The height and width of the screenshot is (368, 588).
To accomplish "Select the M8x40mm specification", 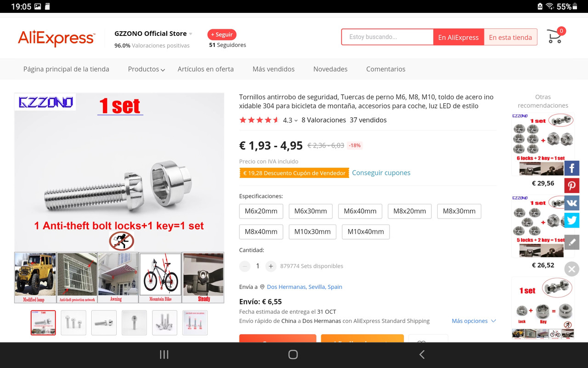I will click(x=261, y=232).
